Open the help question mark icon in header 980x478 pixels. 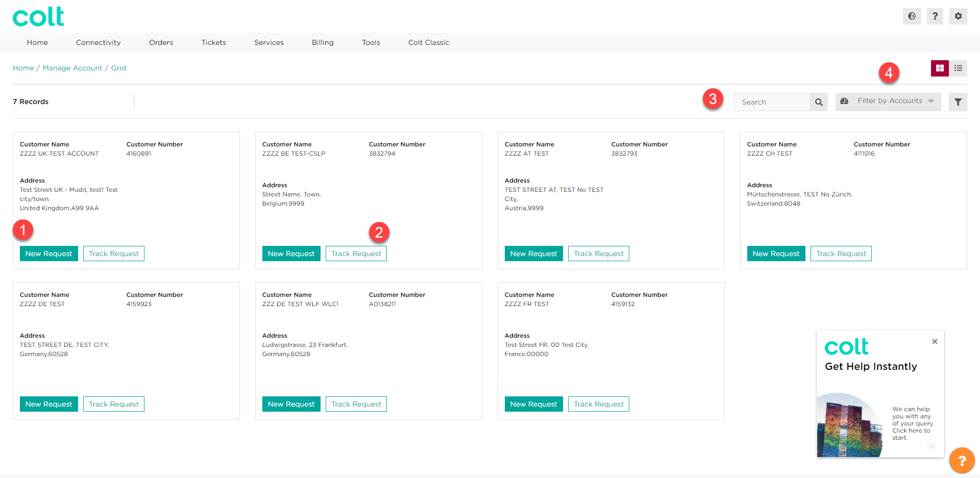tap(935, 16)
